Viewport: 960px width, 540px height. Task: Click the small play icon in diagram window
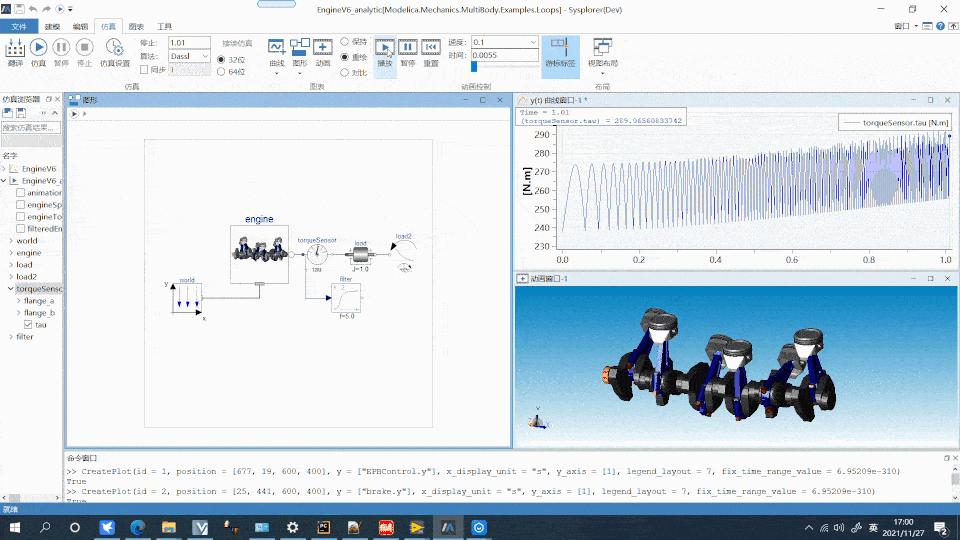point(74,114)
